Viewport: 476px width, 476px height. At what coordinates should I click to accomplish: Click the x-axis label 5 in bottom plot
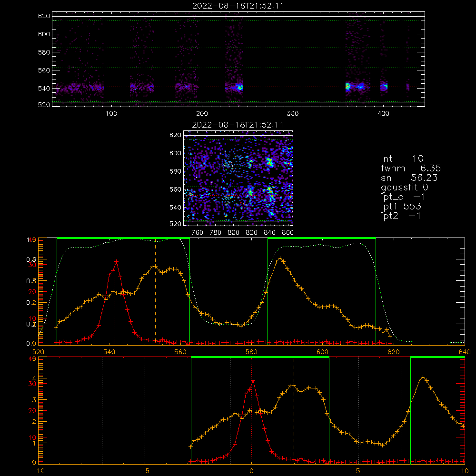click(x=358, y=471)
